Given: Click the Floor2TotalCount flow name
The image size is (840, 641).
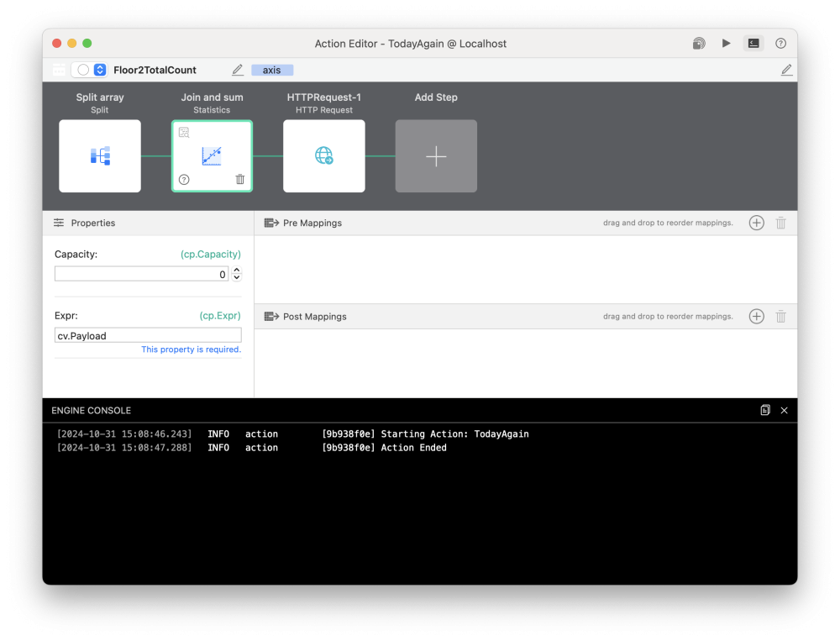Looking at the screenshot, I should (155, 71).
